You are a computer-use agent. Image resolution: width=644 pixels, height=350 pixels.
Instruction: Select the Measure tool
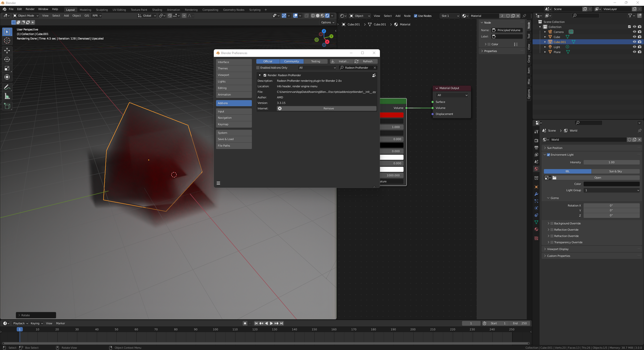coord(7,96)
